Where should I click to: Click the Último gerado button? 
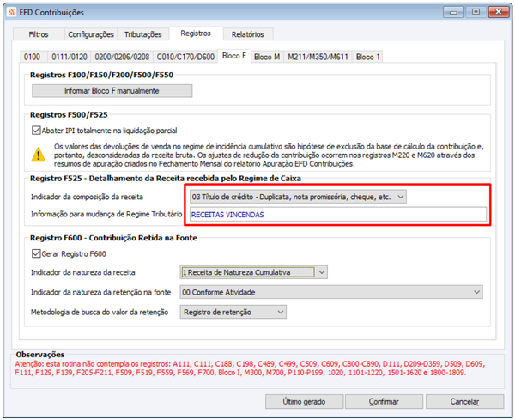[304, 402]
